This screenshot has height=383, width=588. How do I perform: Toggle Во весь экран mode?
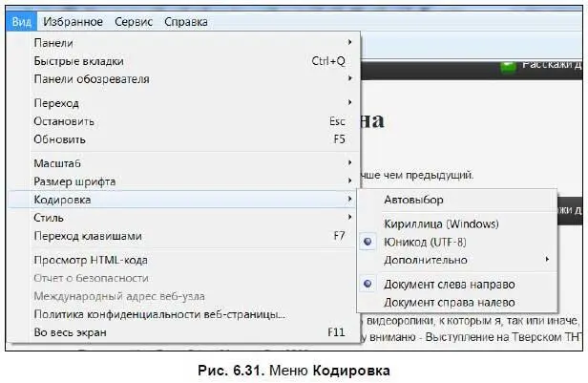click(71, 332)
